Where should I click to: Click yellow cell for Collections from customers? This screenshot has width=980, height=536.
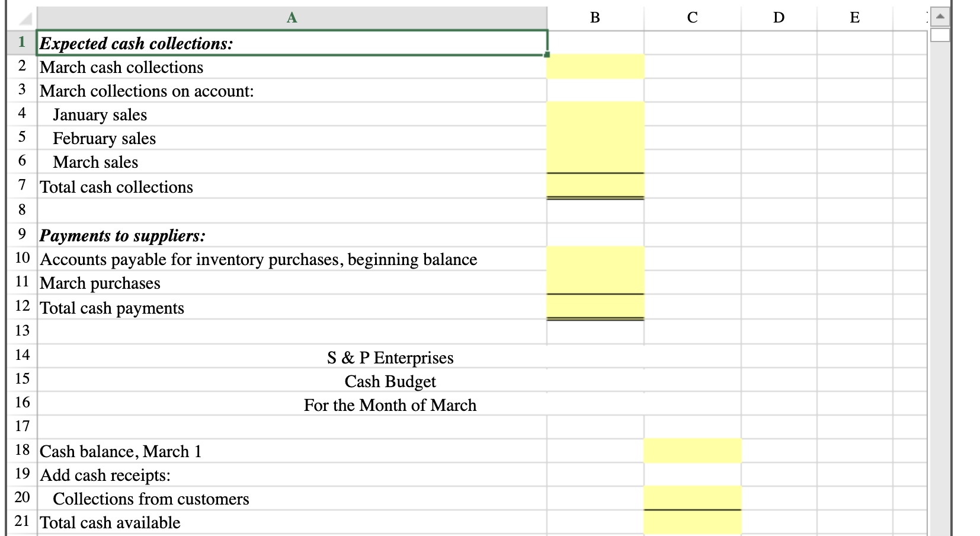coord(692,499)
